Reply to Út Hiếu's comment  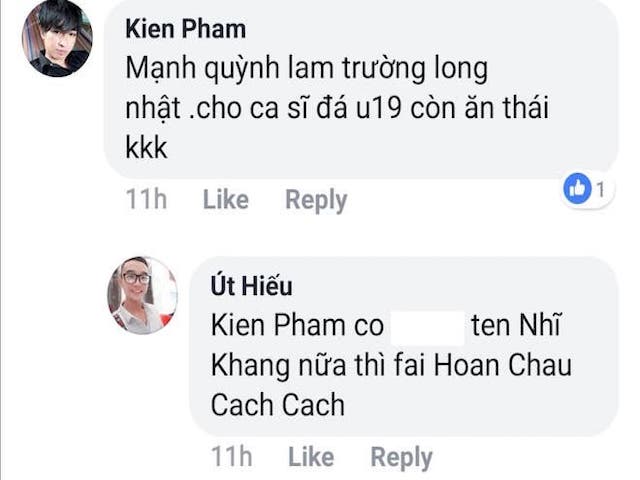401,458
